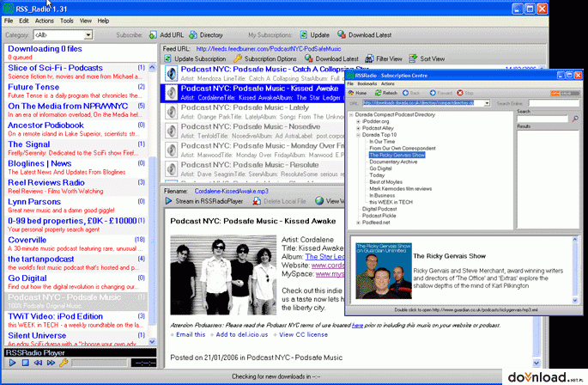Select Coverville subscription
The image size is (588, 385).
76,244
